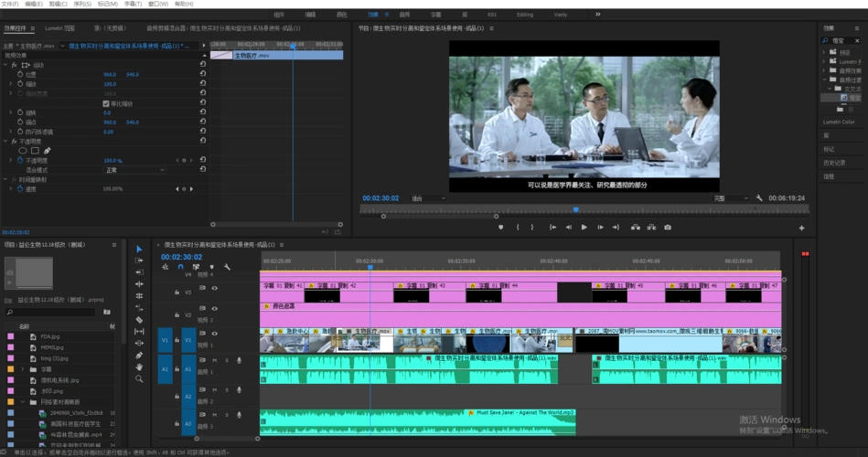Click the Export Frame camera icon
Viewport: 868px width, 457px height.
668,228
